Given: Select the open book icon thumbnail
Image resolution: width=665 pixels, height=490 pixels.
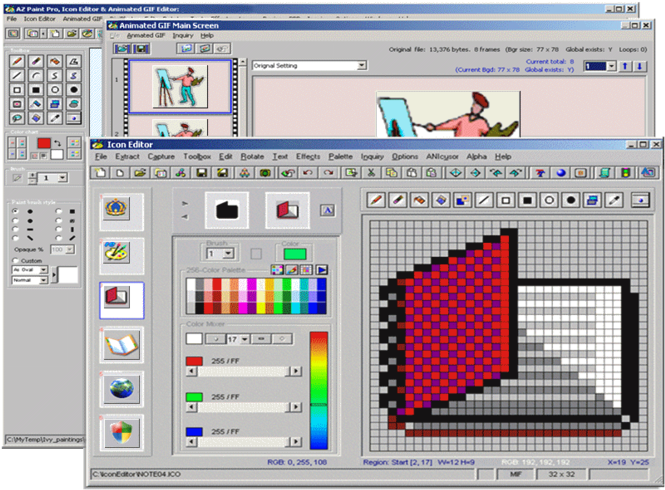Looking at the screenshot, I should [122, 345].
